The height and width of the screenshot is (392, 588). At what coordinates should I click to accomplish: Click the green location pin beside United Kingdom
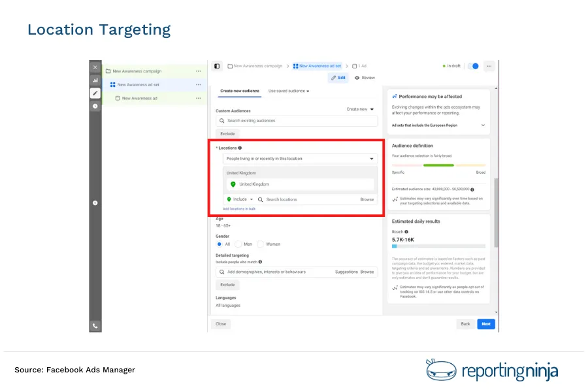coord(233,184)
